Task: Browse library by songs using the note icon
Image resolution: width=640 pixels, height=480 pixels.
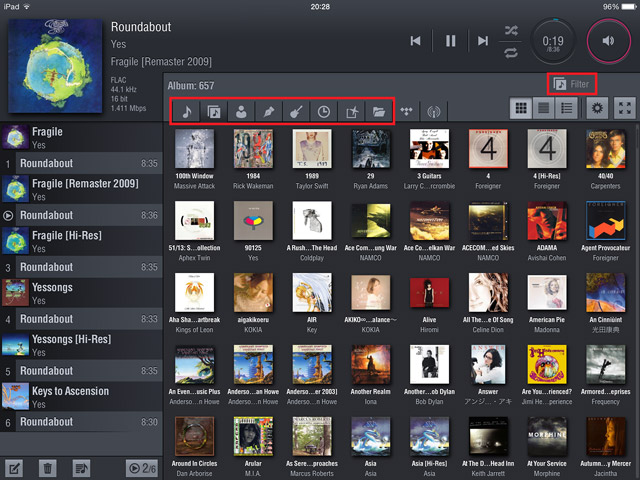Action: [187, 112]
